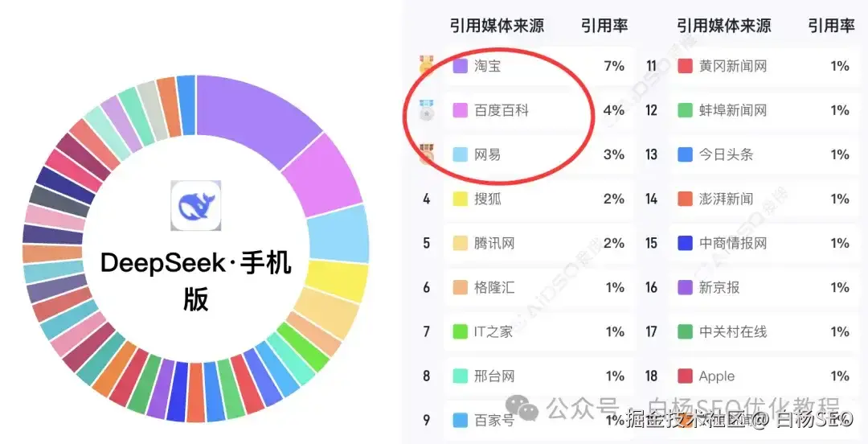Click the bronze medal icon beside 网易
Screen dimensions: 868x444
[x=427, y=154]
